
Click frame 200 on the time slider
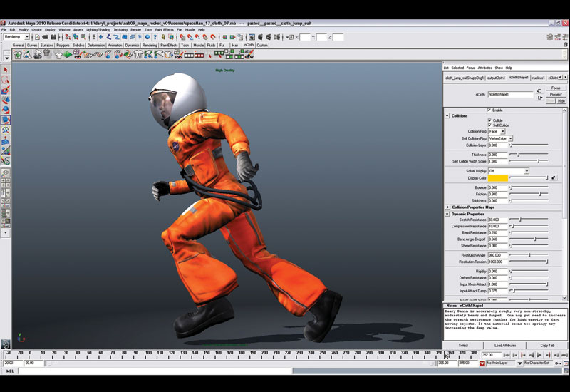point(264,354)
